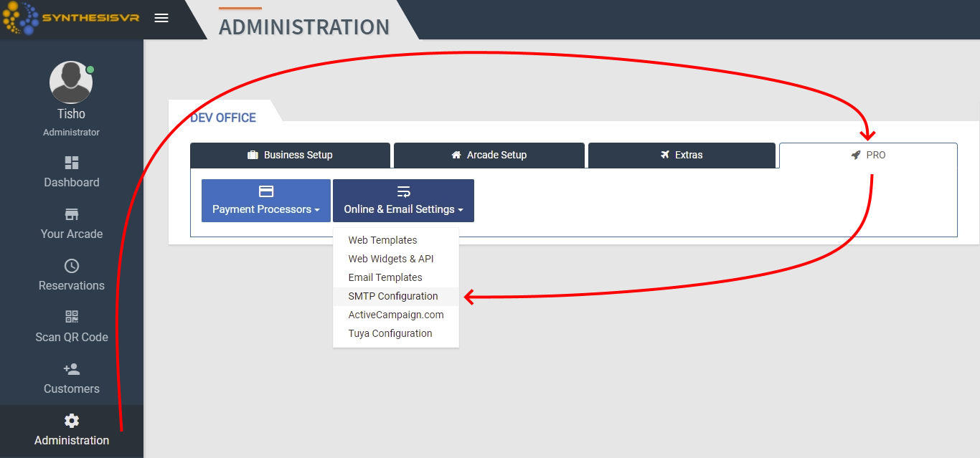Image resolution: width=980 pixels, height=458 pixels.
Task: Open the Reservations page
Action: pyautogui.click(x=72, y=276)
